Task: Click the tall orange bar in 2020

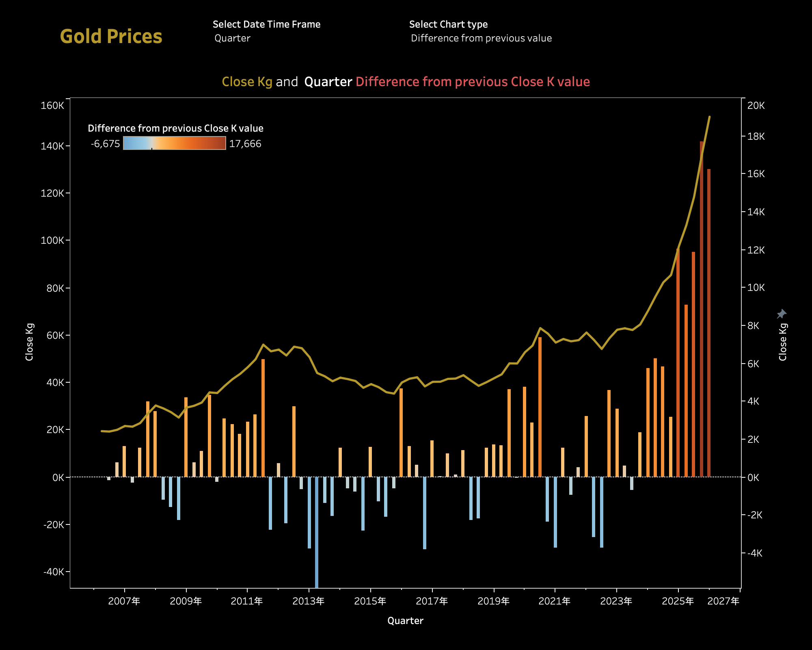Action: pyautogui.click(x=540, y=406)
